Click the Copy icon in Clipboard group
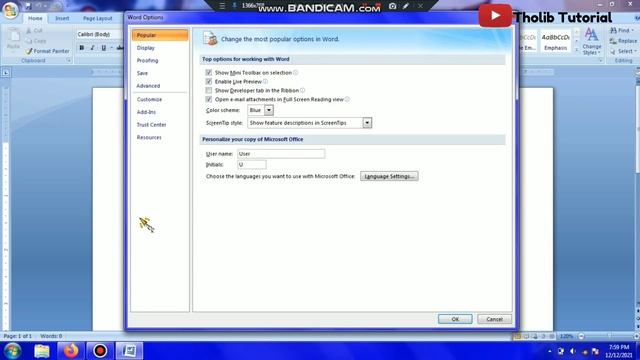Image resolution: width=640 pixels, height=360 pixels. [29, 41]
